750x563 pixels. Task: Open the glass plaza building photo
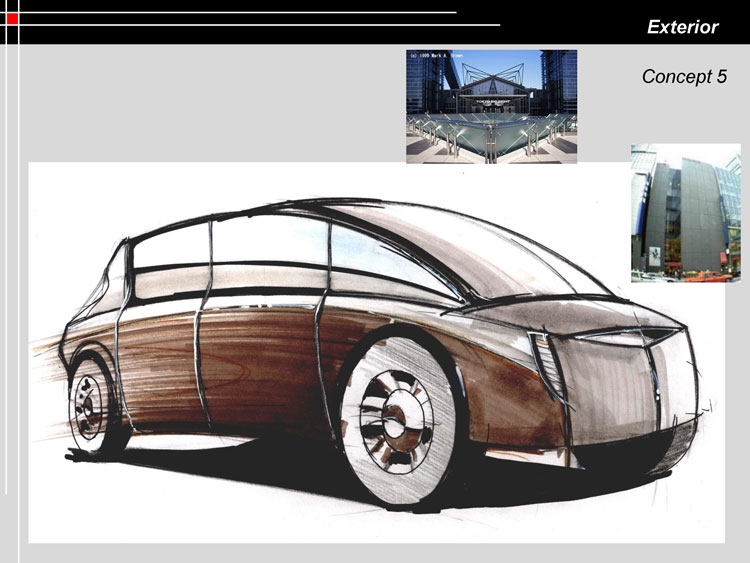491,106
